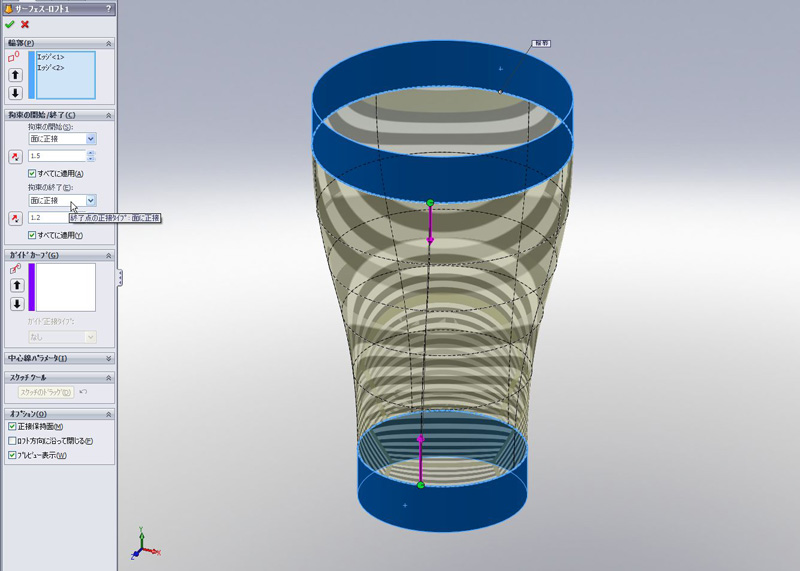Toggle 正接保持面 checkbox

(x=12, y=427)
